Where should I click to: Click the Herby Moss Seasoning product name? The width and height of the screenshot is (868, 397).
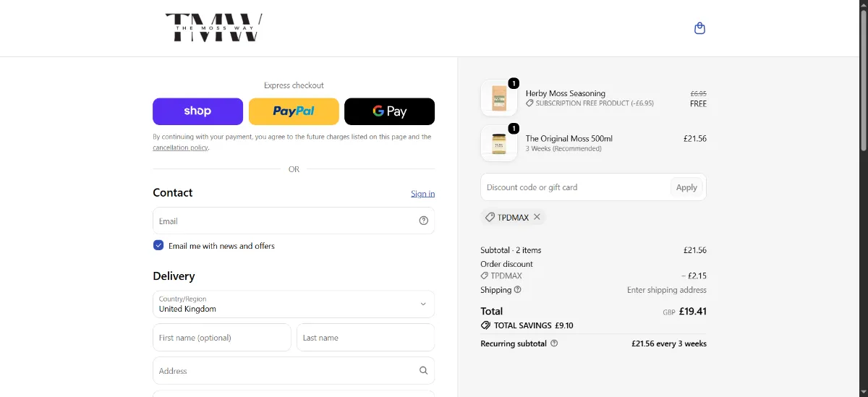click(x=566, y=93)
